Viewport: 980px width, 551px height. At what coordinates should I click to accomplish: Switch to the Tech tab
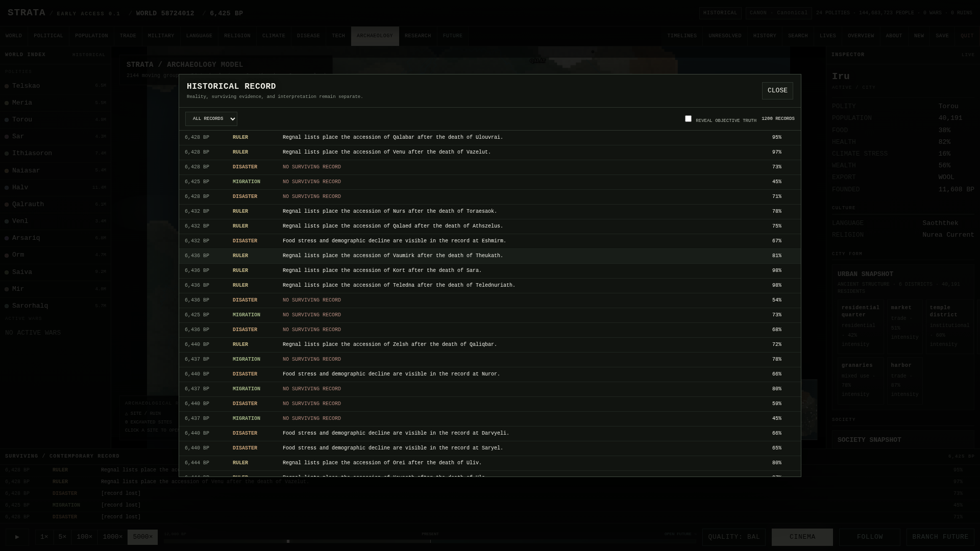pyautogui.click(x=338, y=36)
